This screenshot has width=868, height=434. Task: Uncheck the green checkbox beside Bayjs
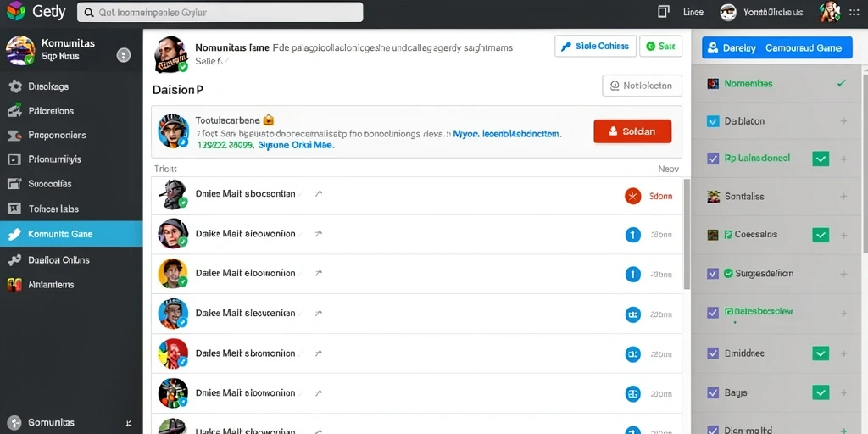[820, 392]
